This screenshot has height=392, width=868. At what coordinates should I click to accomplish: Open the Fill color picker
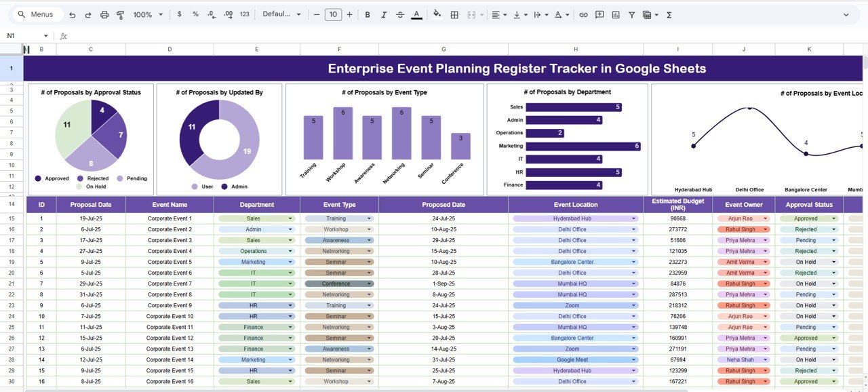click(x=437, y=14)
